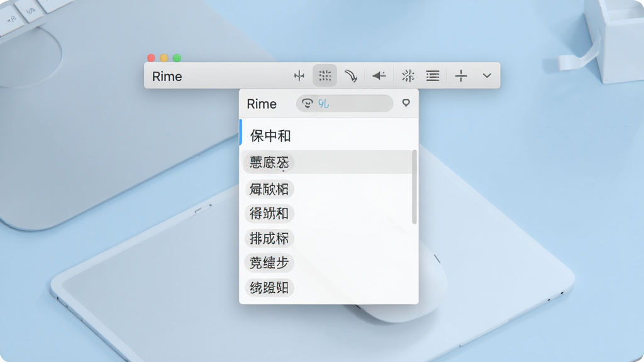Close the window with the red button
Viewport: 644px width, 362px height.
click(x=151, y=58)
